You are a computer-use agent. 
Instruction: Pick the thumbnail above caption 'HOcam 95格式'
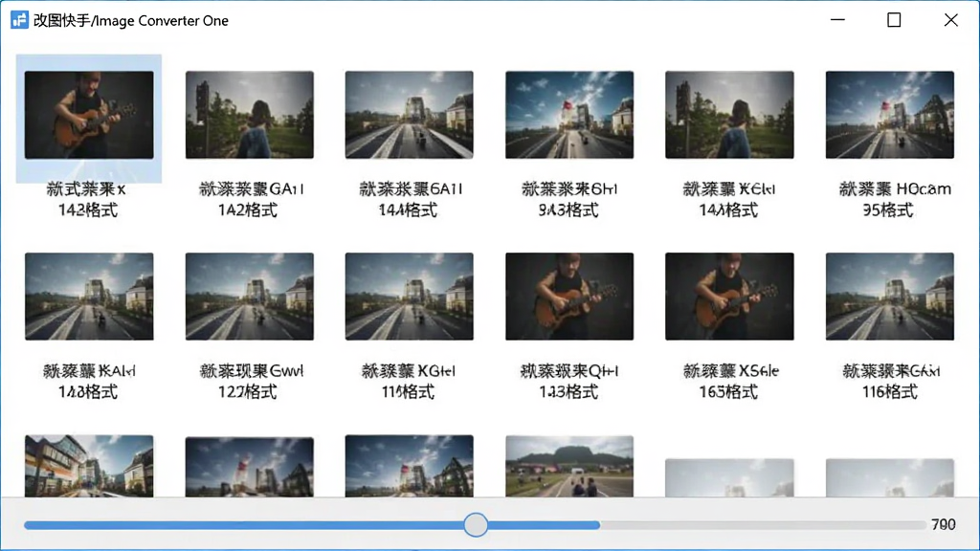point(890,115)
